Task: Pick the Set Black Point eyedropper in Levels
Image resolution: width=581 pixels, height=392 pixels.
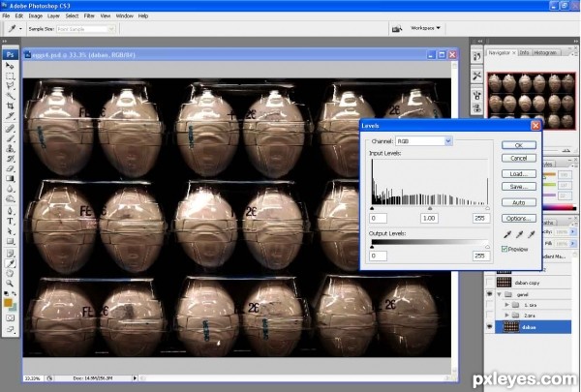Action: 507,234
